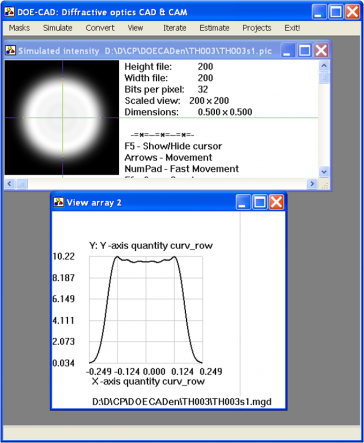Open the Iterate menu
The width and height of the screenshot is (364, 443).
[174, 28]
